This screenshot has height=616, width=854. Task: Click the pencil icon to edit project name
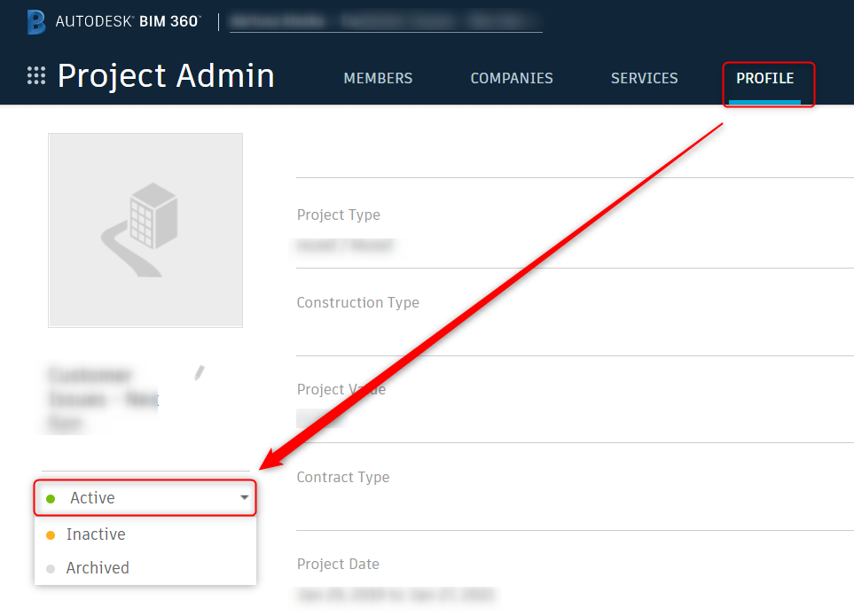pos(199,373)
